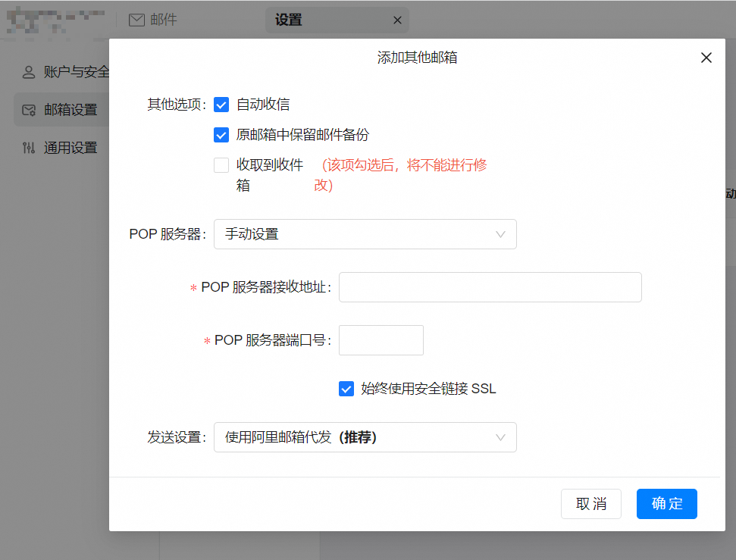
Task: Enable the 收取到收件箱 checkbox
Action: point(221,165)
